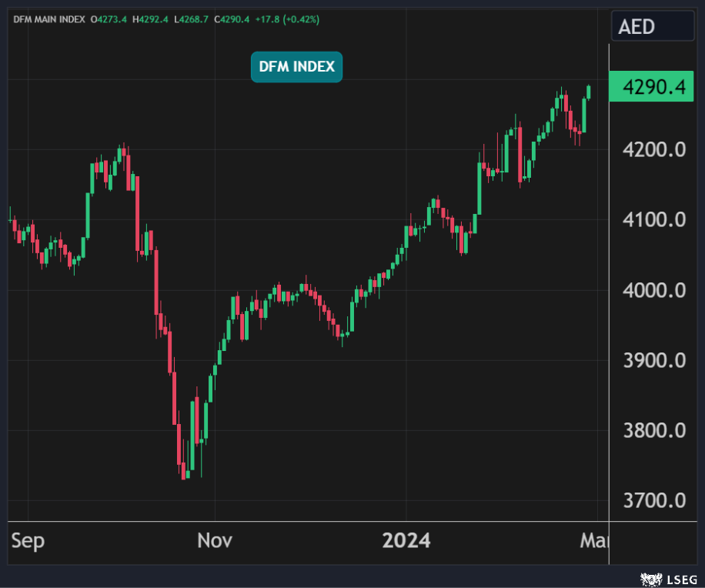The image size is (705, 588).
Task: Click the 3900.0 price axis label
Action: tap(654, 360)
